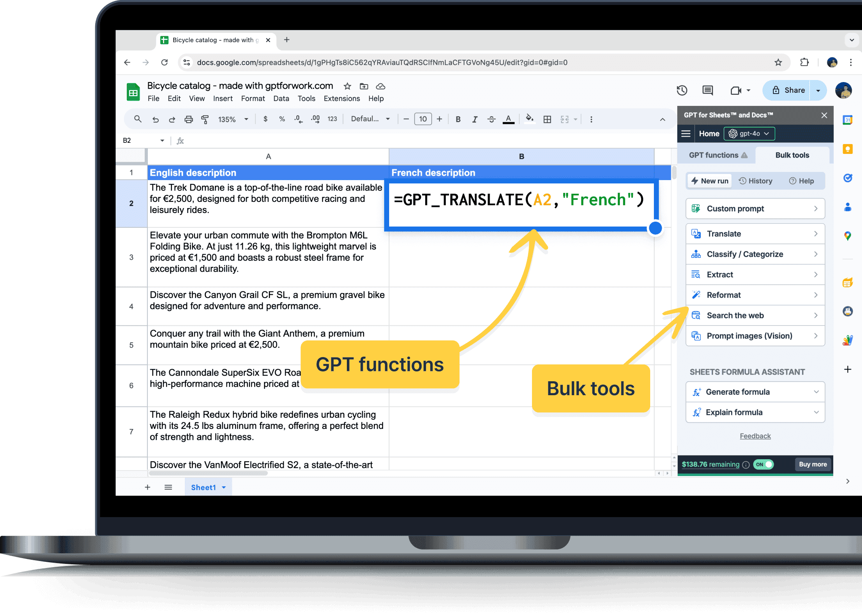This screenshot has height=616, width=862.
Task: Open the Feedback link
Action: point(755,436)
